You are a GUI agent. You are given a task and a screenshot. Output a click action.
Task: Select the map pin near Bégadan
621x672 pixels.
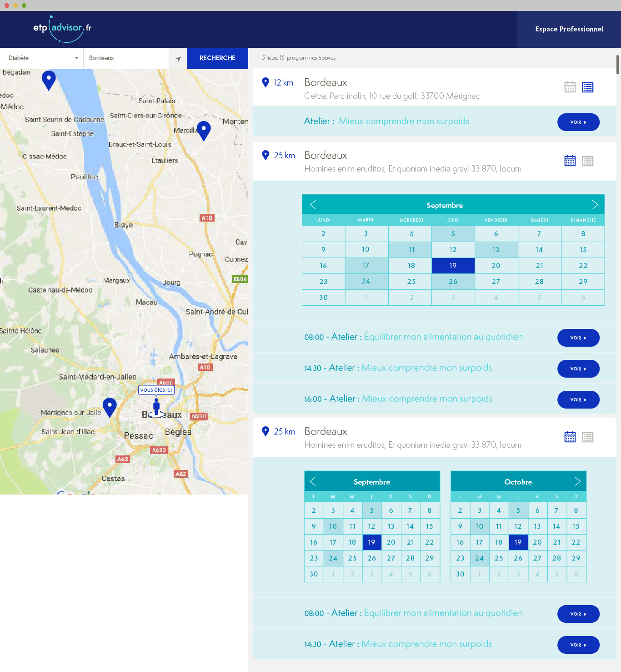click(49, 81)
